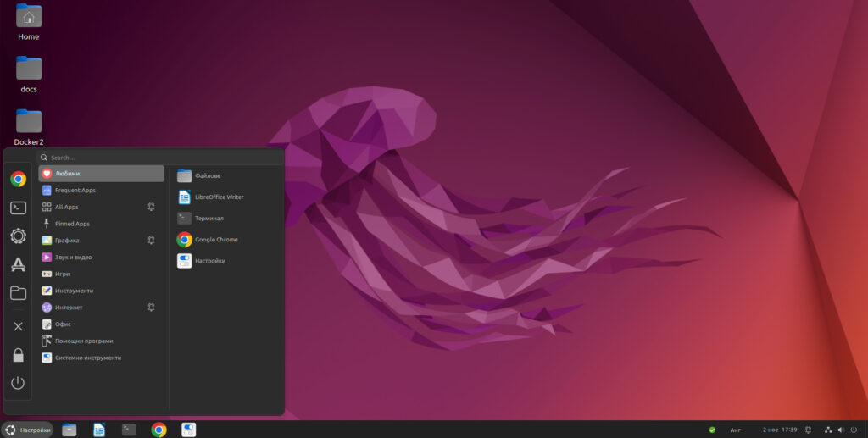Open the All Apps category
This screenshot has height=438, width=868.
coord(102,207)
